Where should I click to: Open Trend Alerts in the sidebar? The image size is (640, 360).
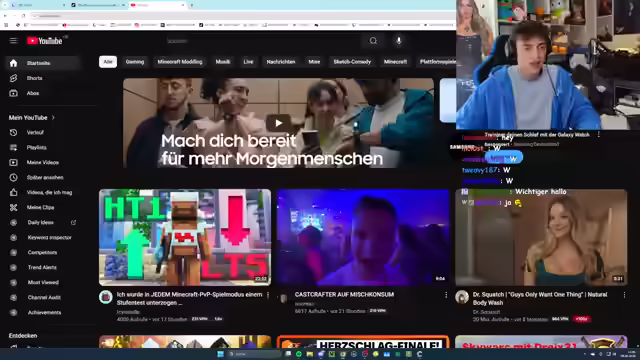(x=43, y=267)
